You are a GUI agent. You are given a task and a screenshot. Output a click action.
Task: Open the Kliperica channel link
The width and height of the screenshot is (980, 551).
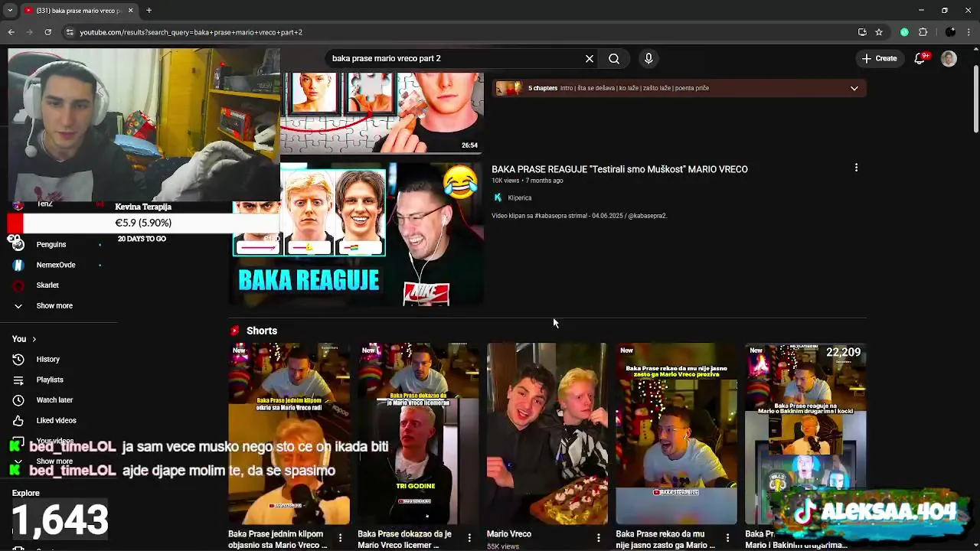519,197
